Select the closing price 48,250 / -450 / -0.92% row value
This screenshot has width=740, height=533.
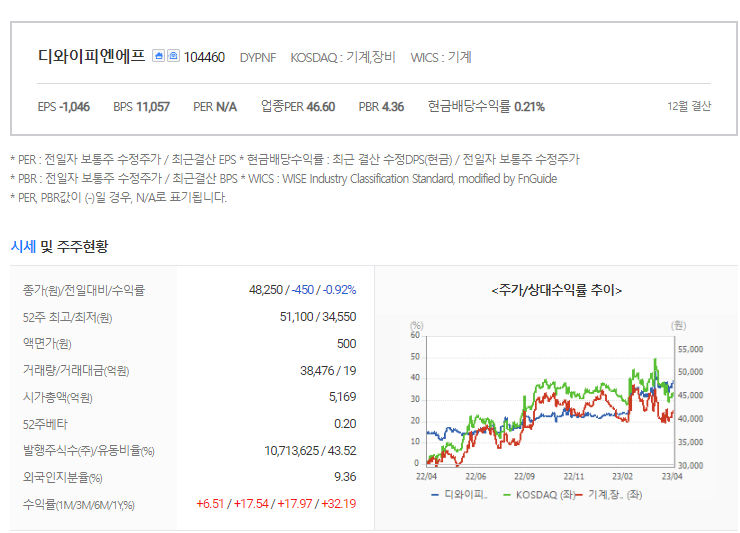coord(303,289)
